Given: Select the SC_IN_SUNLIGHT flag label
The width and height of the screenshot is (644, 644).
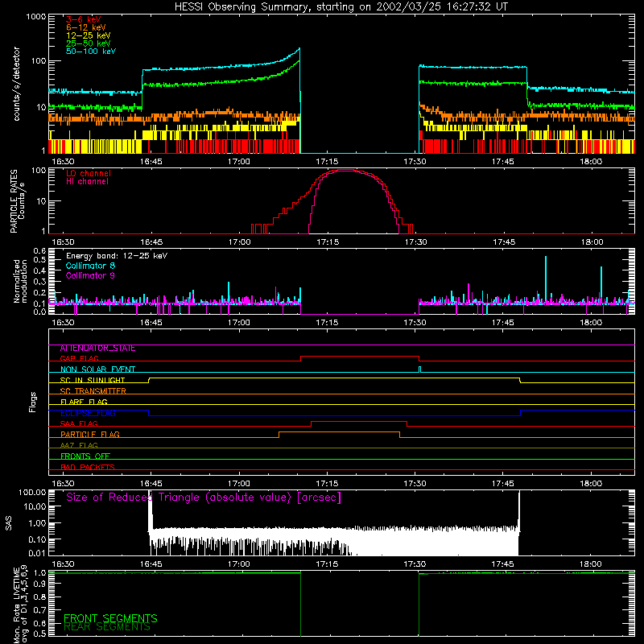Looking at the screenshot, I should click(93, 380).
